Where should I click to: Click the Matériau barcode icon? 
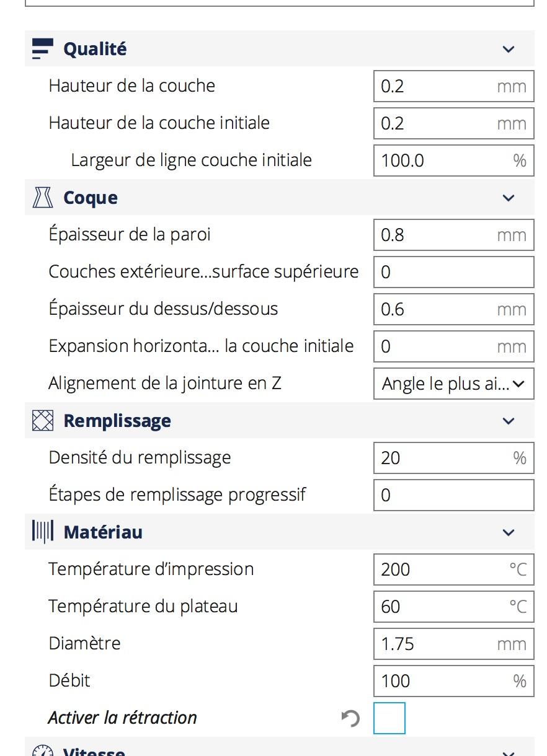[43, 532]
